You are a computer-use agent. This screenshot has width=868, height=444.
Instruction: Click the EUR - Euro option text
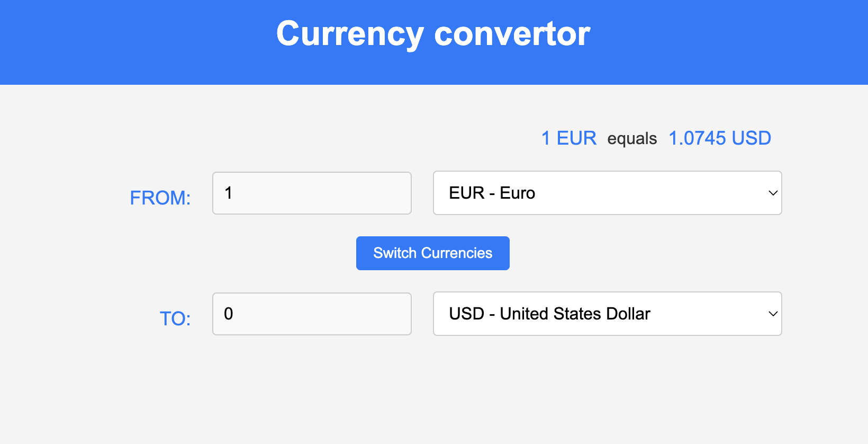492,193
